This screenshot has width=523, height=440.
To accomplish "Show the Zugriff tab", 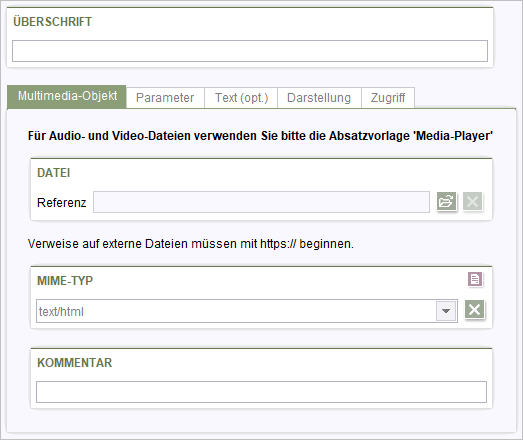I will pyautogui.click(x=388, y=98).
